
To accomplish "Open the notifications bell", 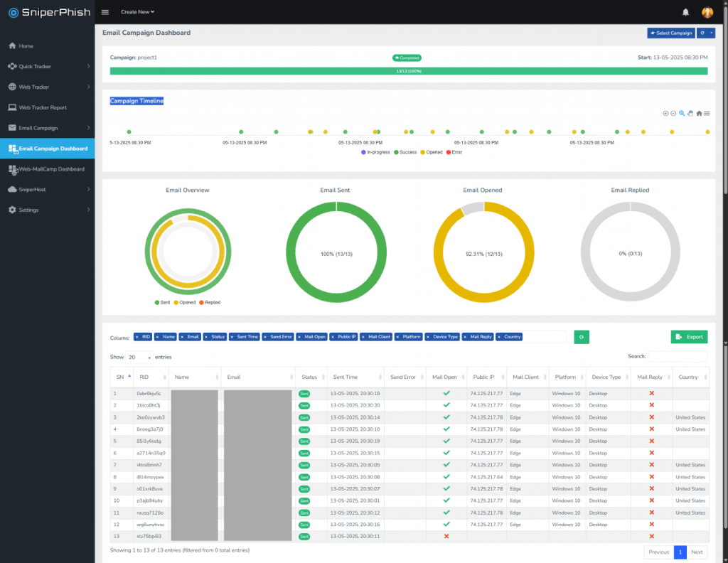I will coord(685,13).
